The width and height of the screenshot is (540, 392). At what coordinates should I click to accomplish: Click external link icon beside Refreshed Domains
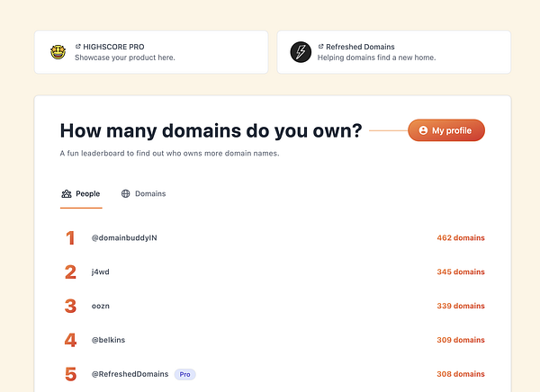321,46
